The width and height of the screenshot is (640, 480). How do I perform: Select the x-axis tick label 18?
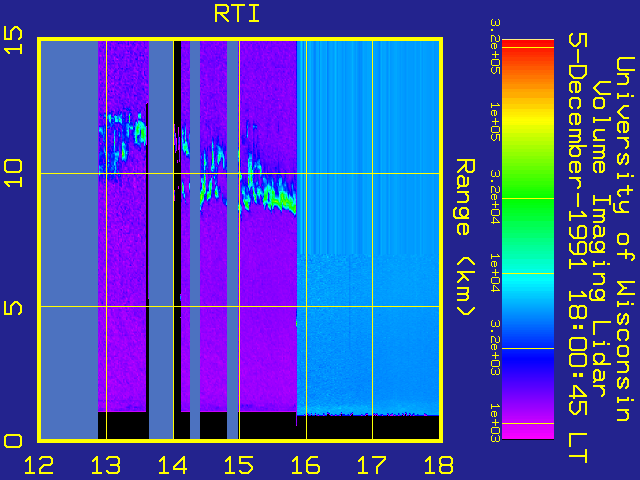[x=438, y=465]
